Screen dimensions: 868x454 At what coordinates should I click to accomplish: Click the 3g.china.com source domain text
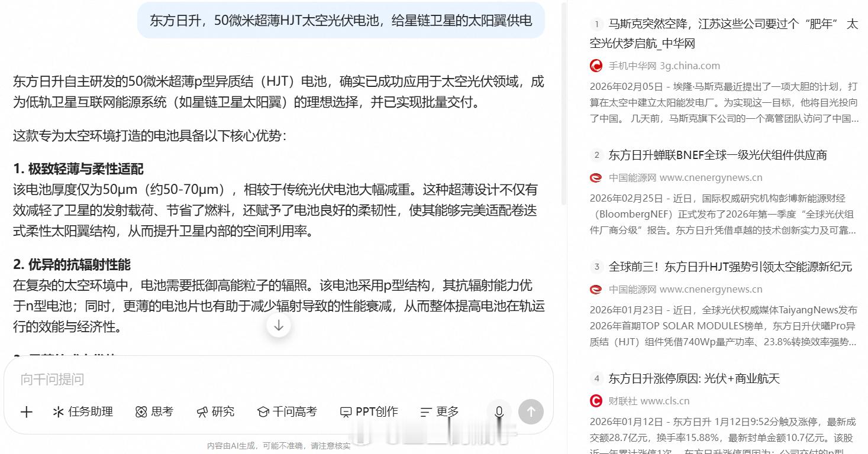pyautogui.click(x=690, y=66)
